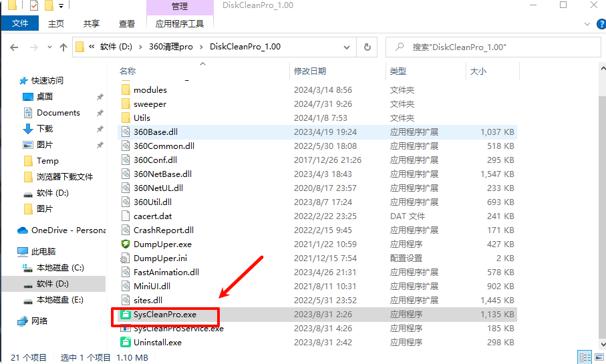Sort by the 类型 column header

click(398, 71)
